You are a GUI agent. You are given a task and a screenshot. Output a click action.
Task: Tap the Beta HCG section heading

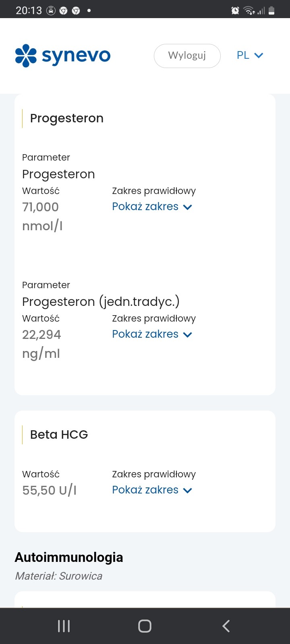click(59, 435)
